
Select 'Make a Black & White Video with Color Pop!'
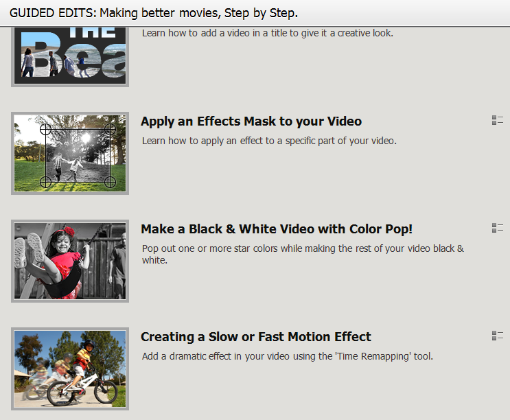277,229
